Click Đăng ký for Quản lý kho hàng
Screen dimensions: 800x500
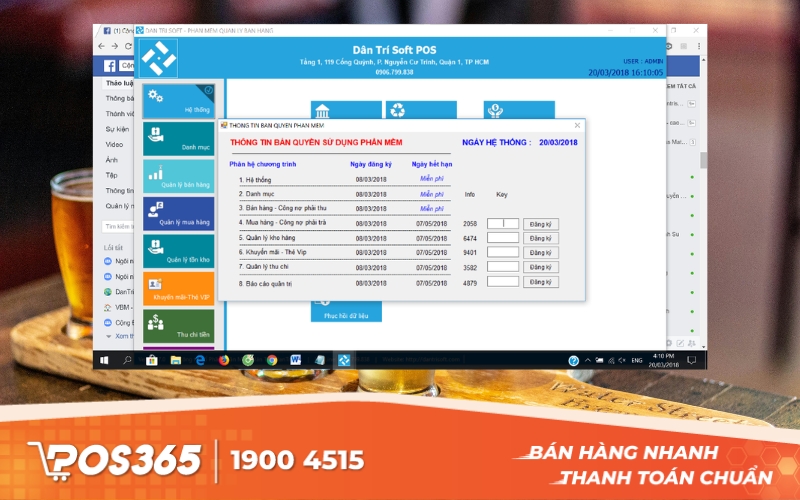click(541, 238)
